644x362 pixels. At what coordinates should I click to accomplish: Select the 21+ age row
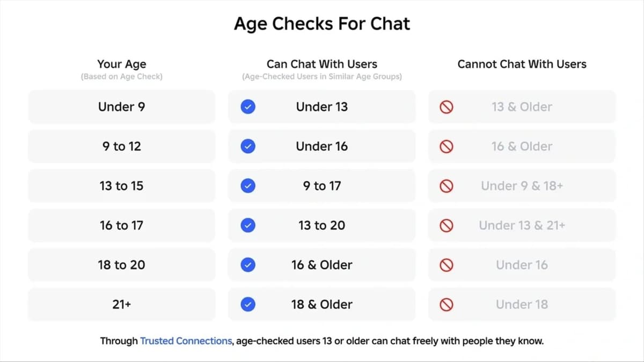tap(122, 305)
